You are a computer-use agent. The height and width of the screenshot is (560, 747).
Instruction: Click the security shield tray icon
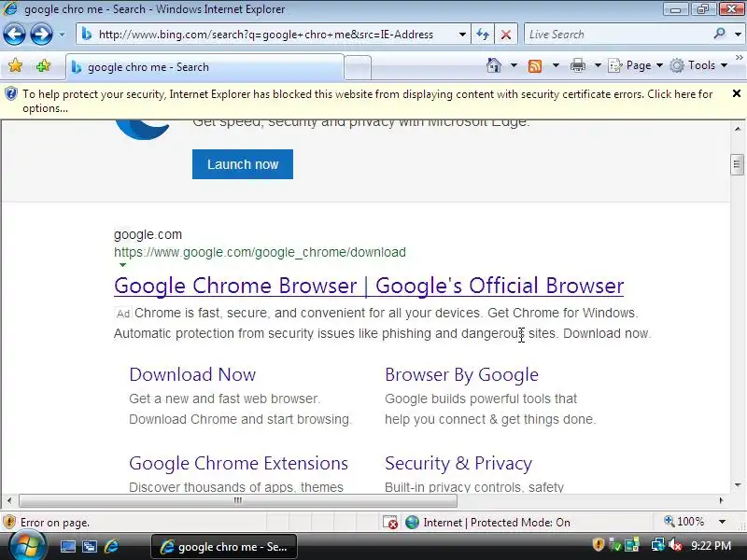(598, 544)
